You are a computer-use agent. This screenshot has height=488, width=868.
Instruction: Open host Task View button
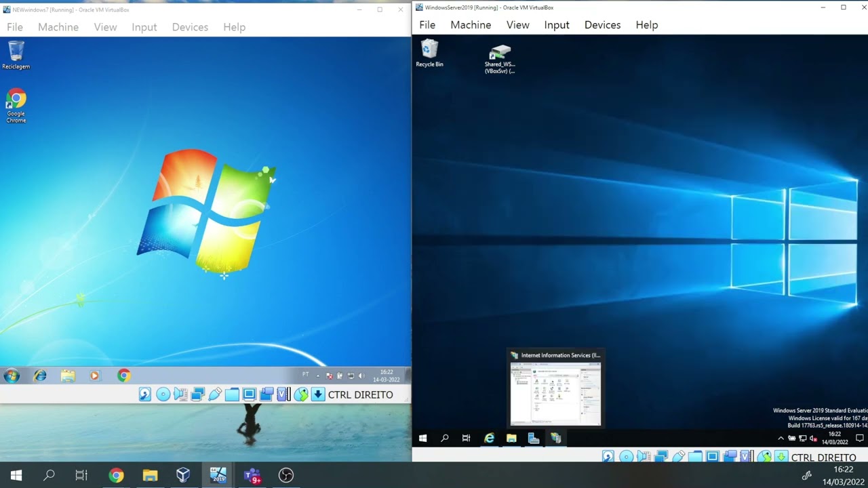(x=81, y=475)
